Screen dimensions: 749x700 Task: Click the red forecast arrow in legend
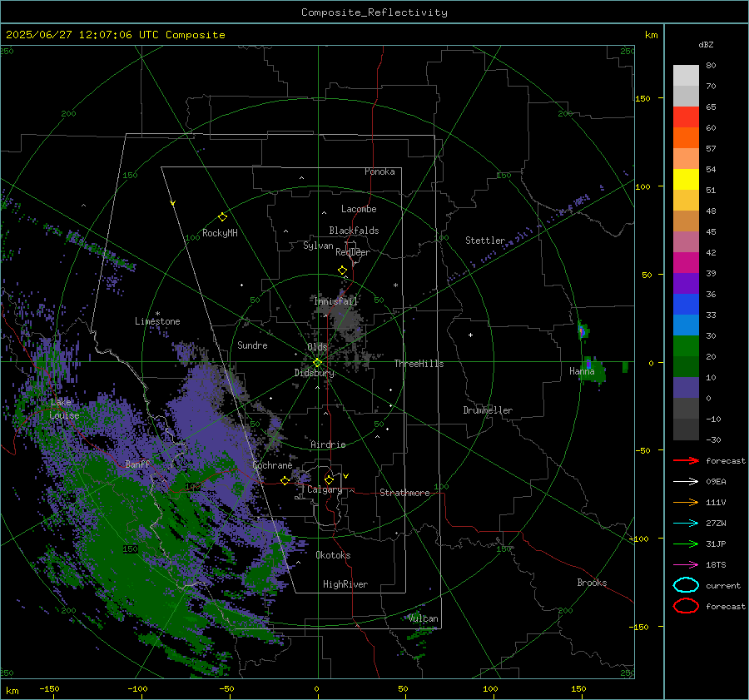(686, 460)
